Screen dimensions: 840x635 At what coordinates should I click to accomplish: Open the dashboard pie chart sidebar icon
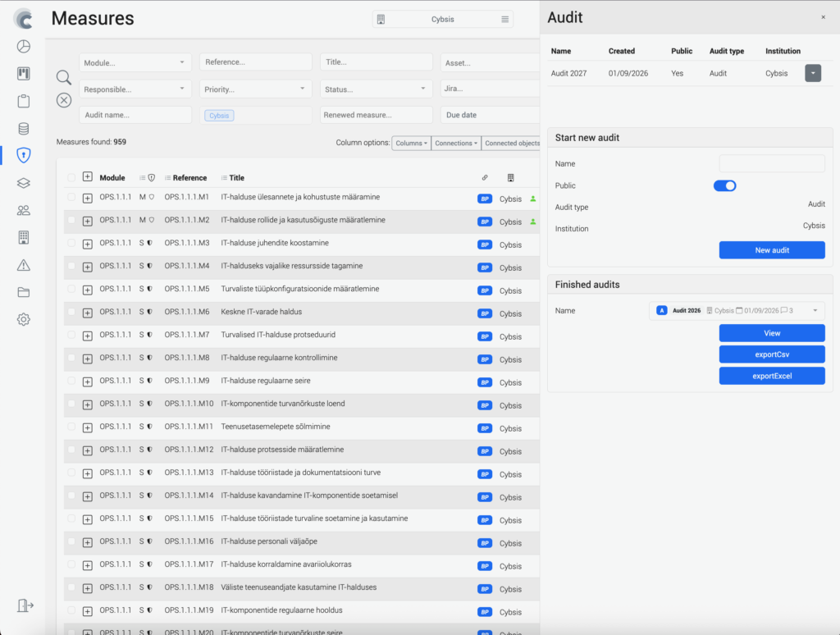(x=24, y=47)
